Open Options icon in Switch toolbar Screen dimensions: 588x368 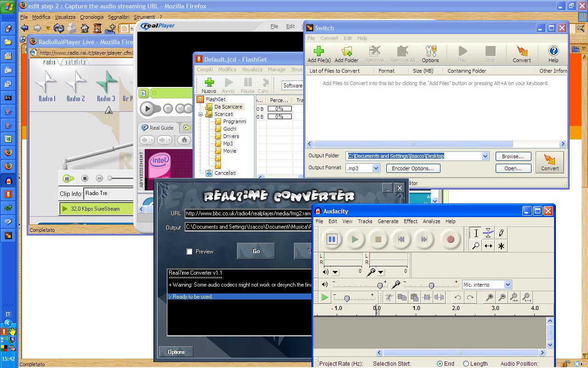click(430, 54)
